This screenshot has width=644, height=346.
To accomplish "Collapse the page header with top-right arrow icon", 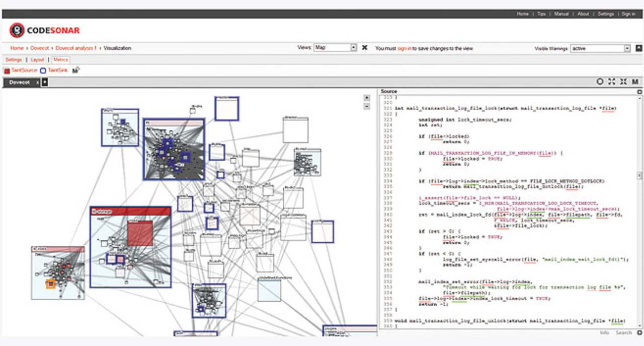I will pos(638,48).
